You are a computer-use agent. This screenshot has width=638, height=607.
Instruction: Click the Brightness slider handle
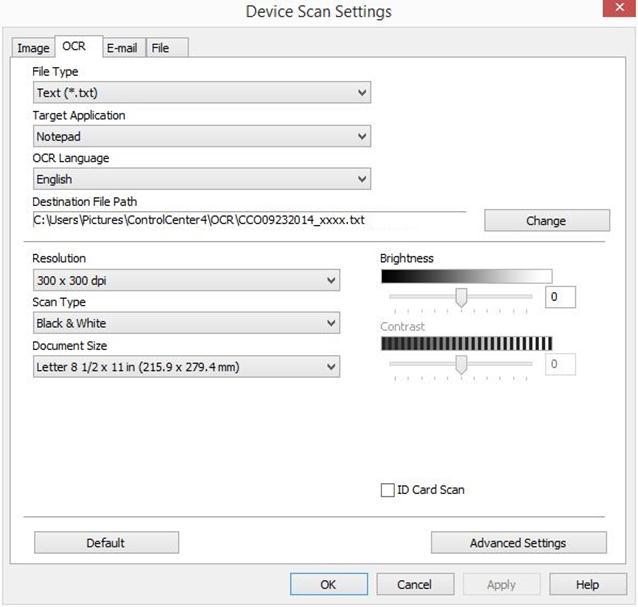[461, 297]
